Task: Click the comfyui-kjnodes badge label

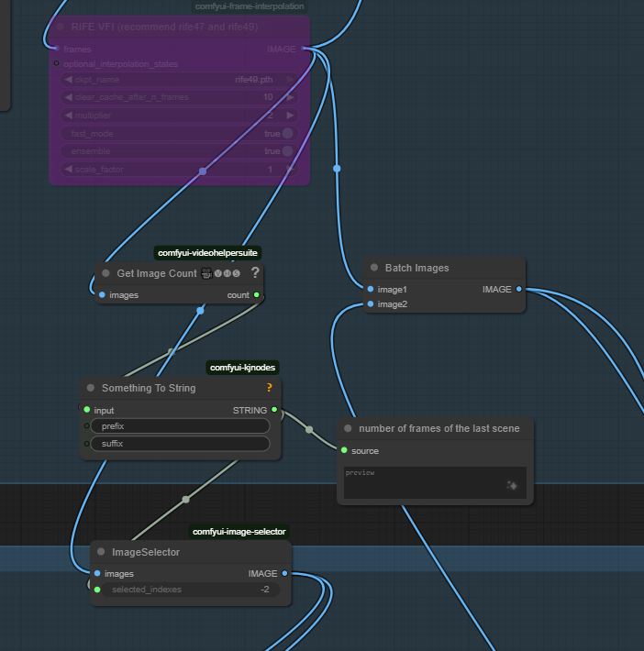Action: 242,368
